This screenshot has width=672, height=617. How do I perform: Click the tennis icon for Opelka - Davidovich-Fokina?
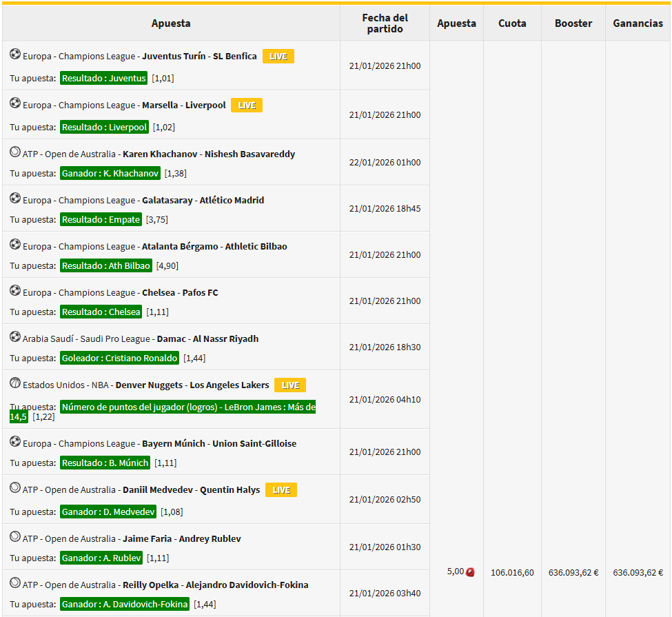pyautogui.click(x=15, y=583)
